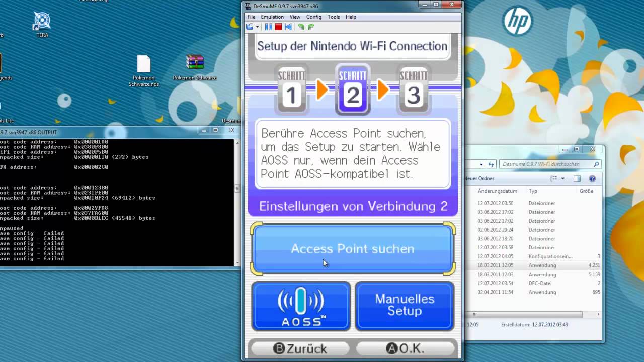Image resolution: width=644 pixels, height=362 pixels.
Task: Select the DFC-Datei row
Action: click(533, 283)
